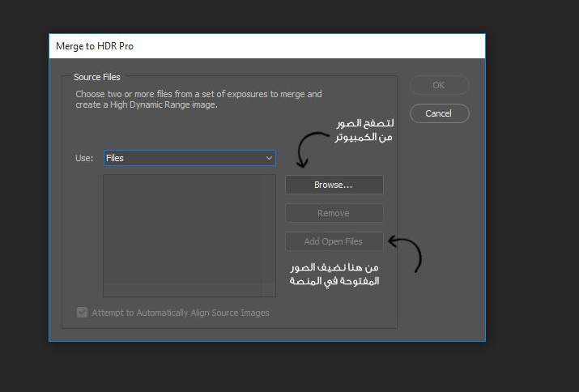Click the Source Files group label
This screenshot has height=392, width=579.
tap(97, 77)
